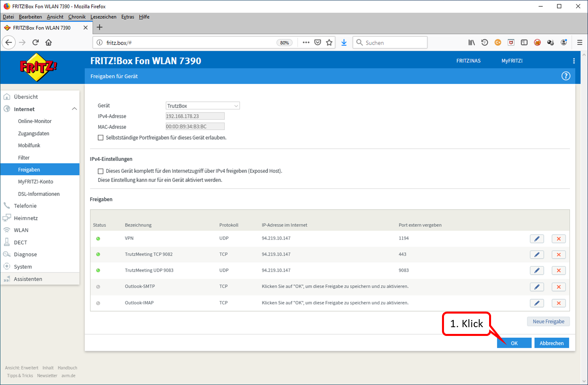Delete the Outlook-IMAP forwarding entry
Screen dimensions: 588x385
[x=558, y=303]
